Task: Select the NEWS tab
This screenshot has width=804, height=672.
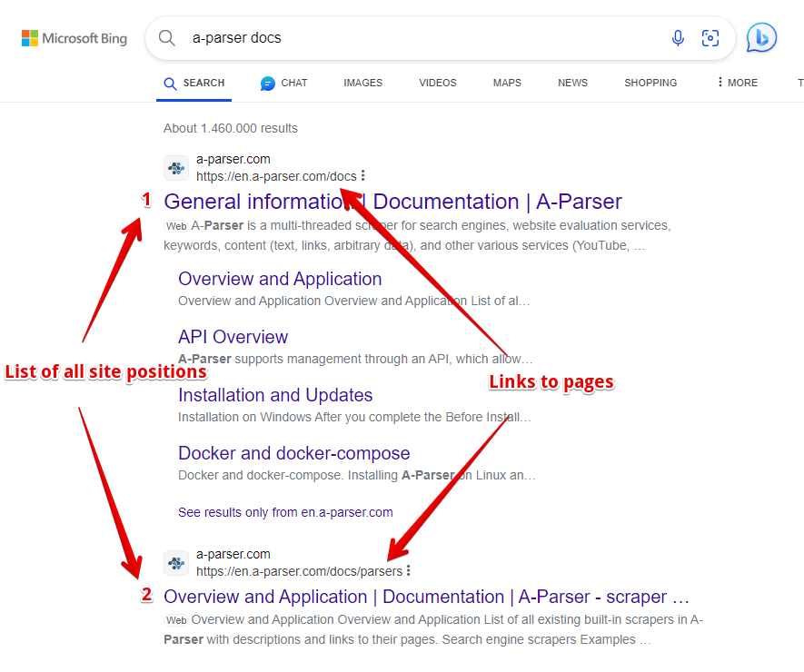Action: [x=572, y=83]
